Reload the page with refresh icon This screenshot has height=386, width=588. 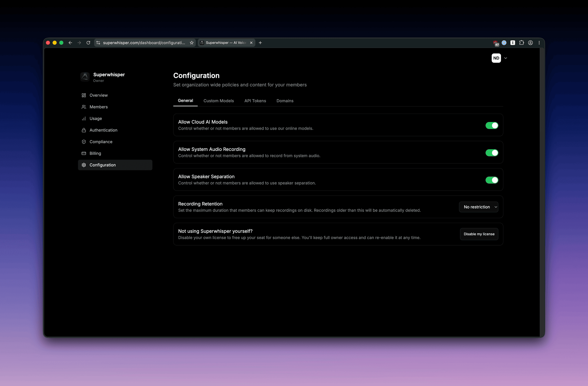[x=88, y=43]
